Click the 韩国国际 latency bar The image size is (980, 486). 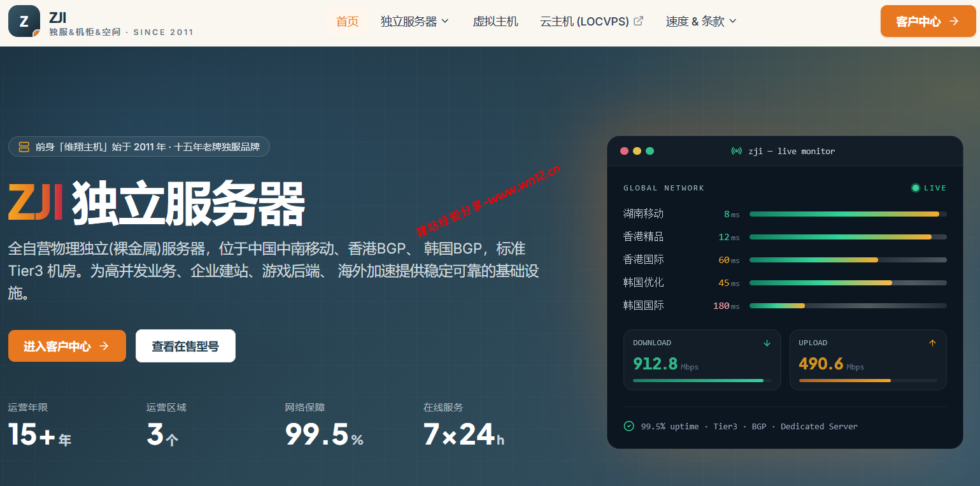click(848, 306)
